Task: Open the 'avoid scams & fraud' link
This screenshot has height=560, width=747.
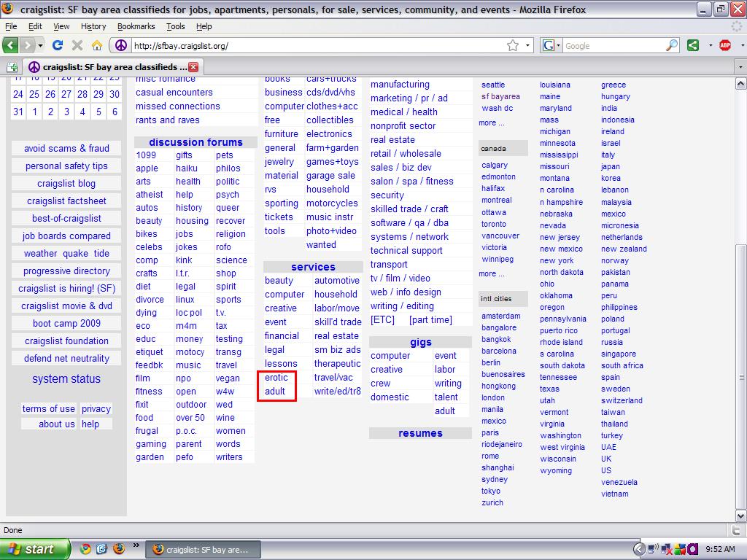Action: pyautogui.click(x=66, y=148)
